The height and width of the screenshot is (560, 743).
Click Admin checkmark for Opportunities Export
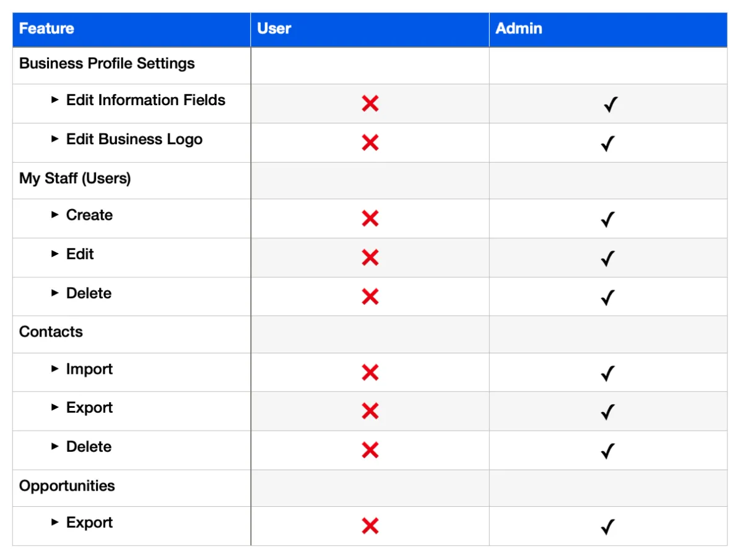coord(608,527)
